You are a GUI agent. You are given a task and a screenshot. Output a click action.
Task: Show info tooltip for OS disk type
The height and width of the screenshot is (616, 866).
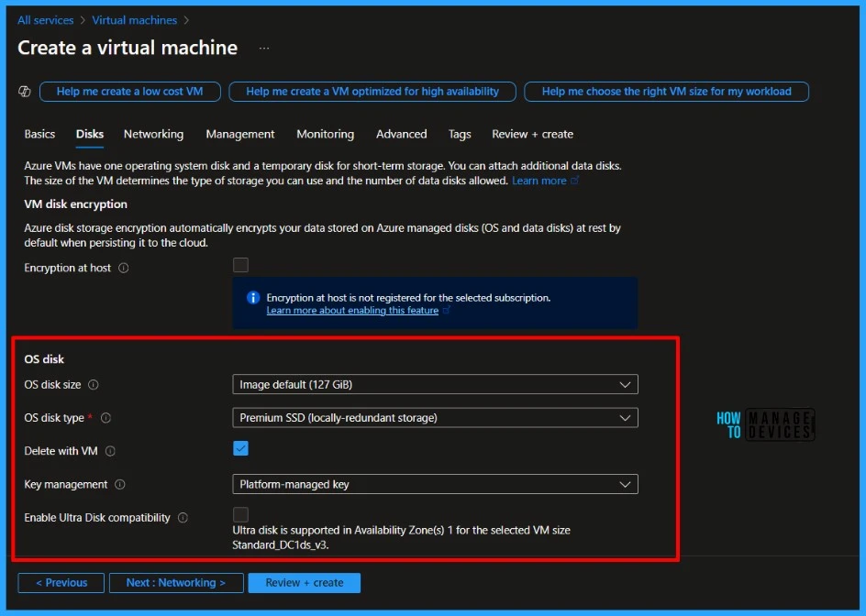click(x=106, y=418)
